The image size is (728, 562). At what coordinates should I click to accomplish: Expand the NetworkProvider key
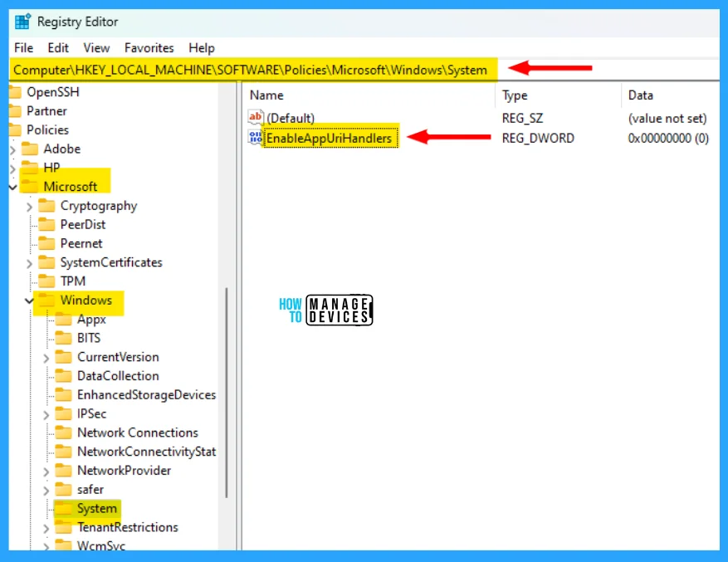pyautogui.click(x=46, y=472)
